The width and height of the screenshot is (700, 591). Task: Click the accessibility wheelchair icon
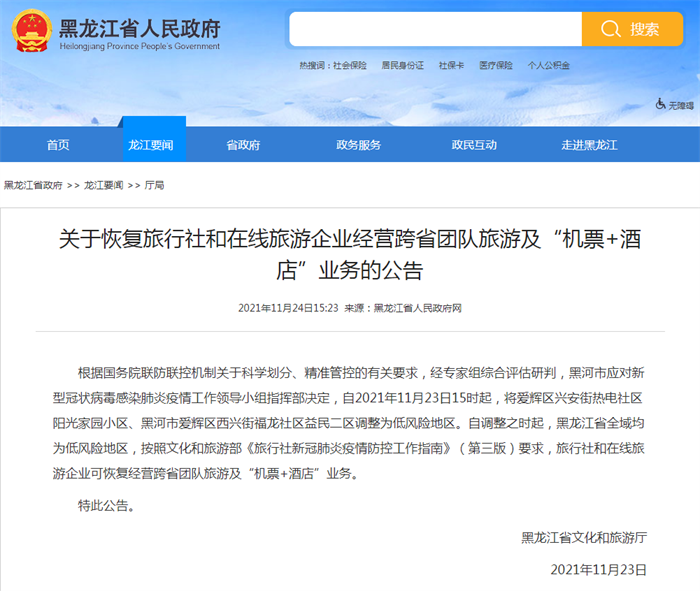(661, 104)
